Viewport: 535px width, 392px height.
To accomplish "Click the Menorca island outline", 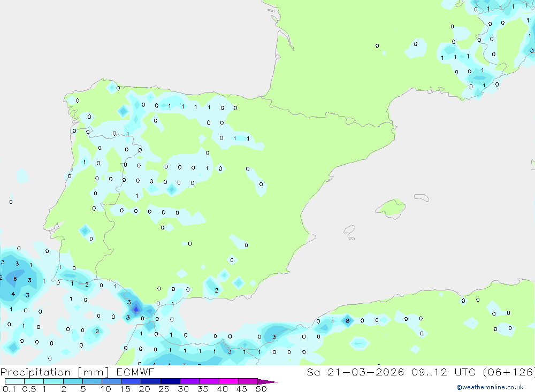I will [422, 197].
